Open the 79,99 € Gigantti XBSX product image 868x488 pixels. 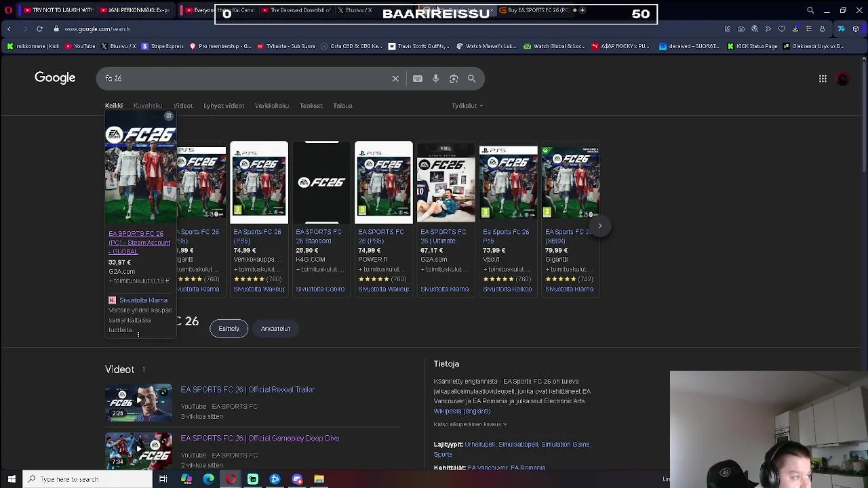click(571, 182)
